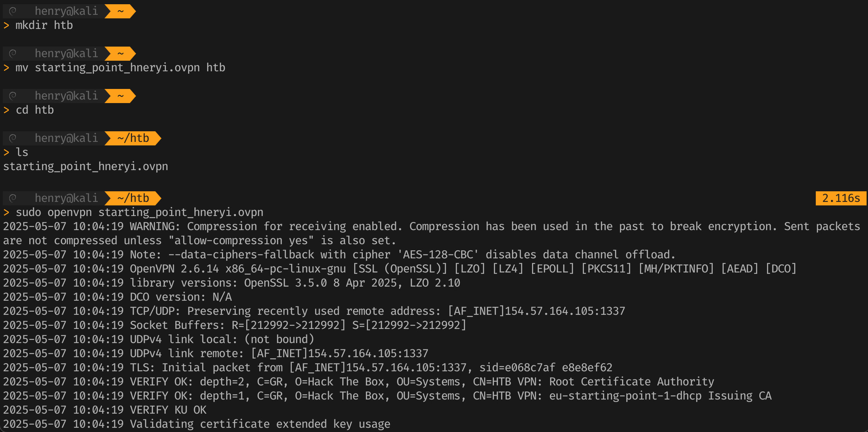Click the ~/htb path segment above the ls command
This screenshot has height=432, width=868.
[133, 138]
